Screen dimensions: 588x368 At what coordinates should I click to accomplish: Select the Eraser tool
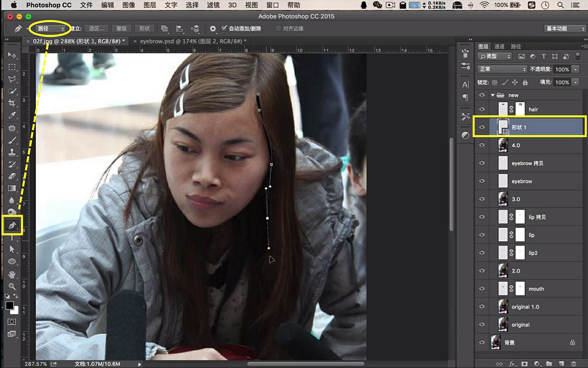[x=12, y=176]
